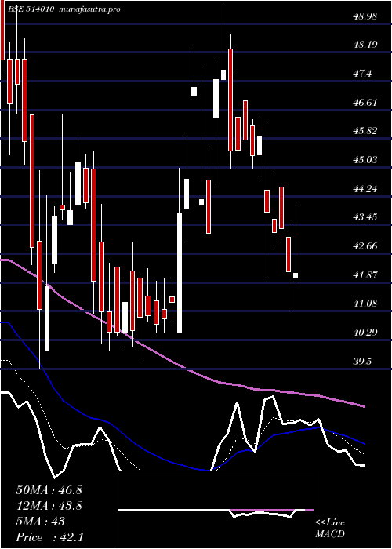392x549 pixels.
Task: Click the BSE 514010 ticker label
Action: coord(31,9)
